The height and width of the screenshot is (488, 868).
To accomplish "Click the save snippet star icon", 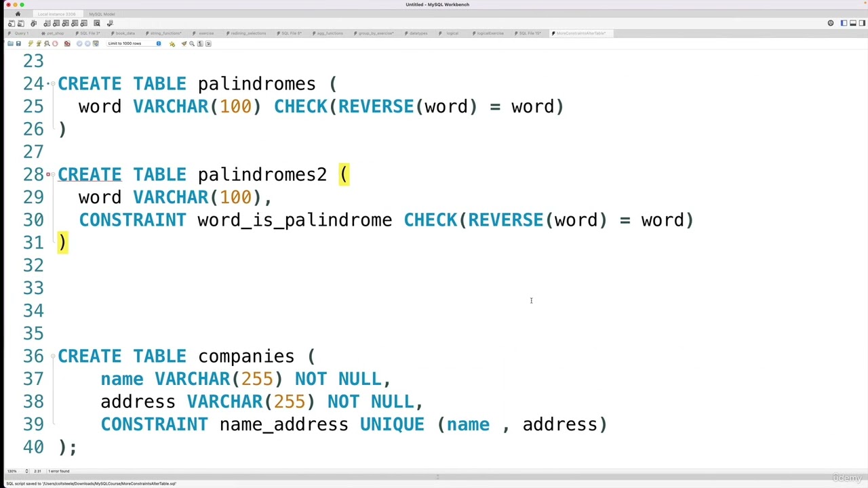I will (172, 43).
